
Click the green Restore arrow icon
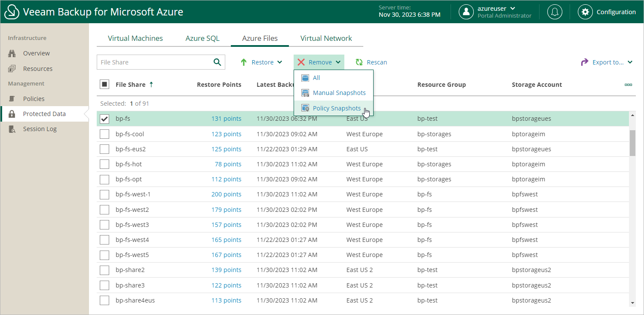[x=244, y=62]
